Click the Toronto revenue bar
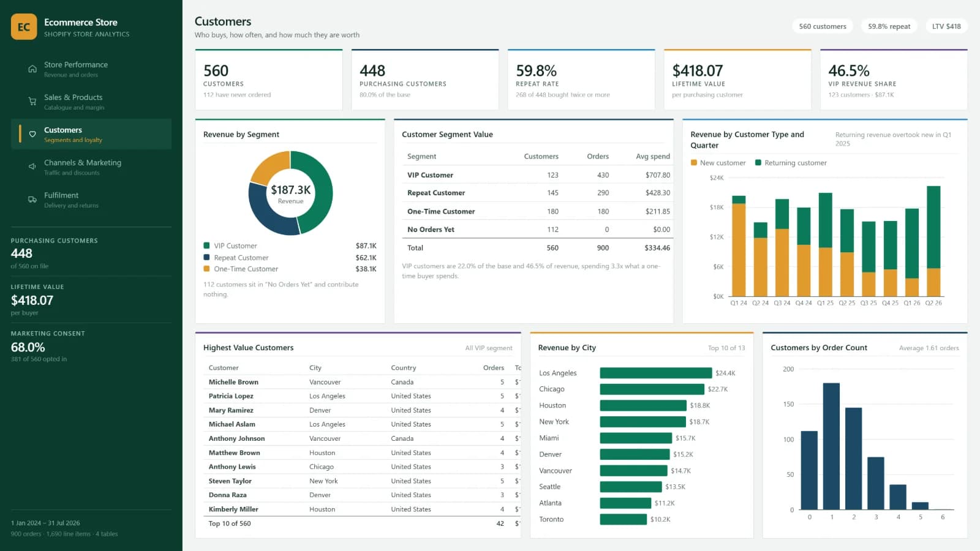The width and height of the screenshot is (980, 551). coord(624,519)
